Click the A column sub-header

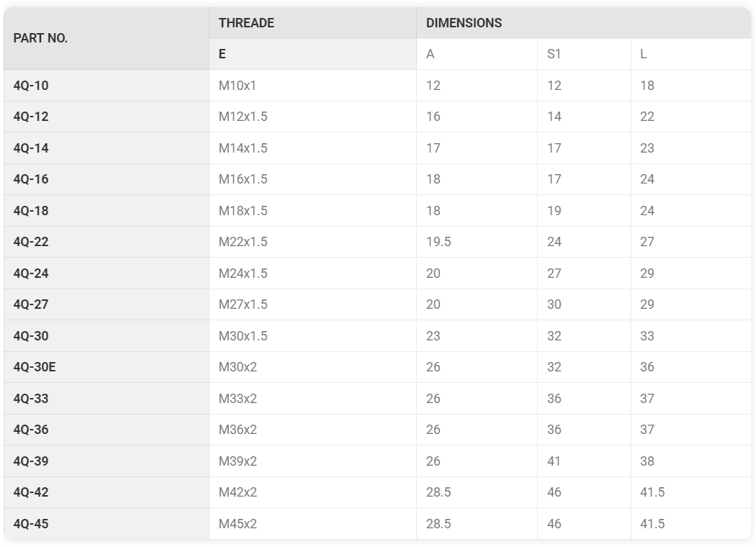[477, 54]
